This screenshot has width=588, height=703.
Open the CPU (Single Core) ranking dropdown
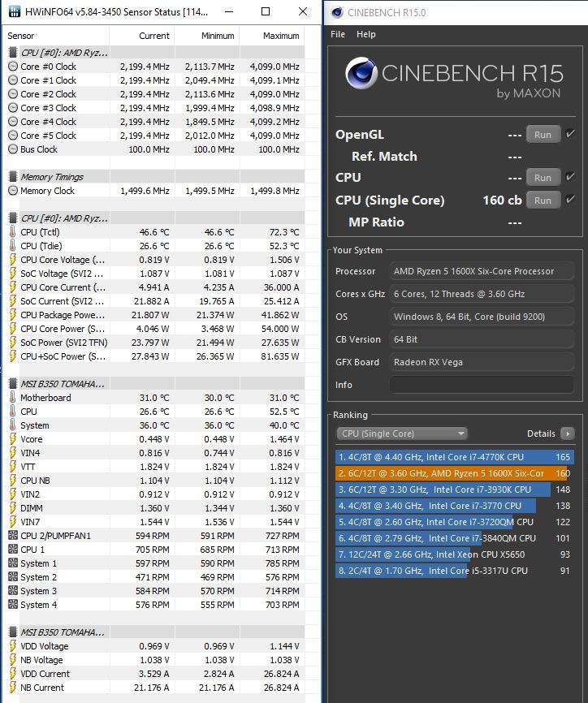click(401, 433)
